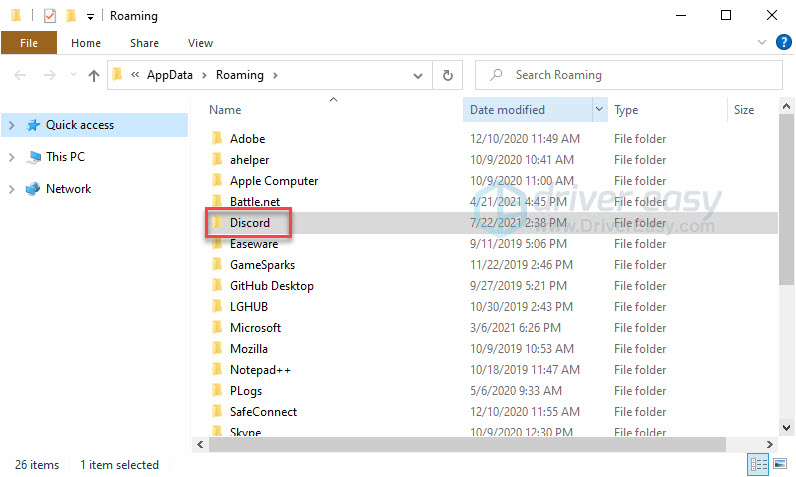Image resolution: width=796 pixels, height=477 pixels.
Task: Select the PLogs folder
Action: click(246, 391)
